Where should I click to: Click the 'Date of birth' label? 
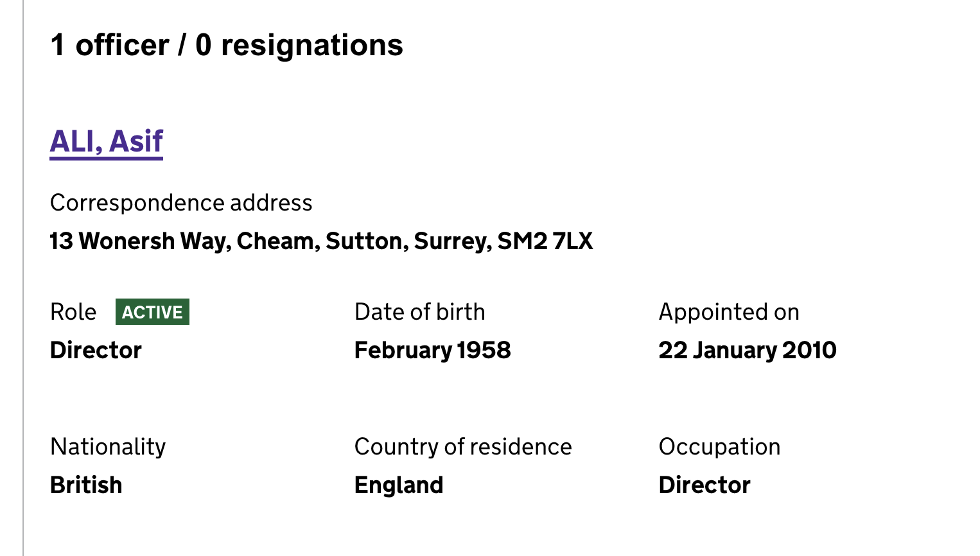tap(420, 312)
